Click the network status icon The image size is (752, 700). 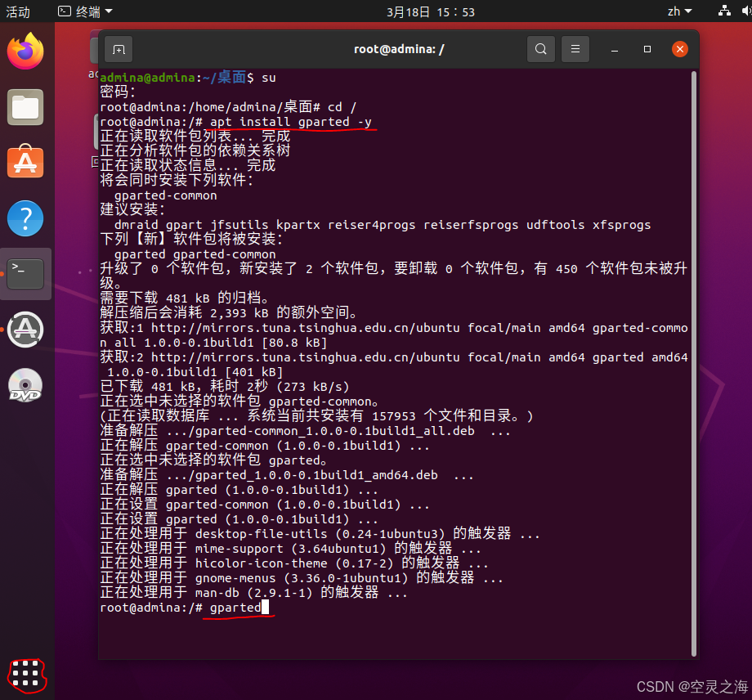tap(724, 11)
